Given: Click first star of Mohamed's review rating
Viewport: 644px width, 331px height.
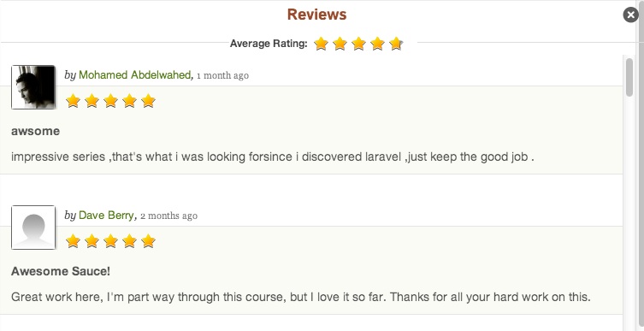Looking at the screenshot, I should coord(73,101).
